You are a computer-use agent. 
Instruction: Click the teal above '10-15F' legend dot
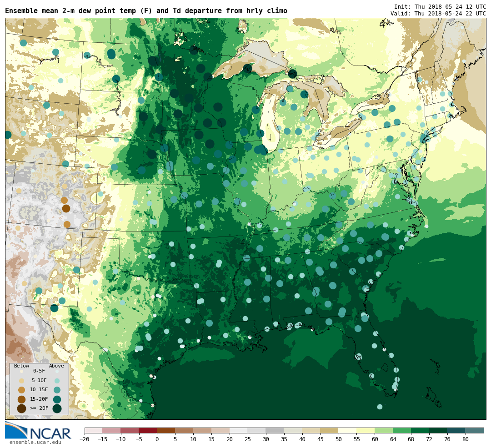57,390
